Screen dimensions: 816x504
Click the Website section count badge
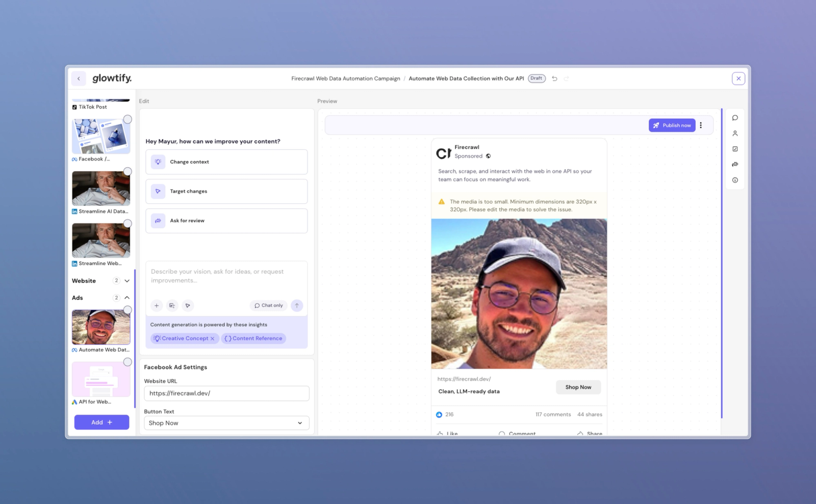tap(116, 281)
